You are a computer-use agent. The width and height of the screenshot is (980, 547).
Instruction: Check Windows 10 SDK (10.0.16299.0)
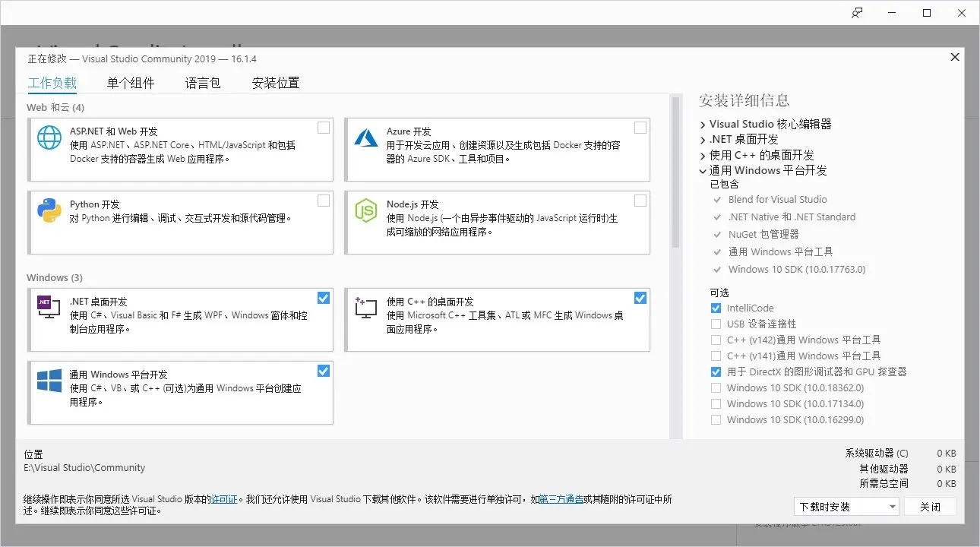pyautogui.click(x=716, y=420)
